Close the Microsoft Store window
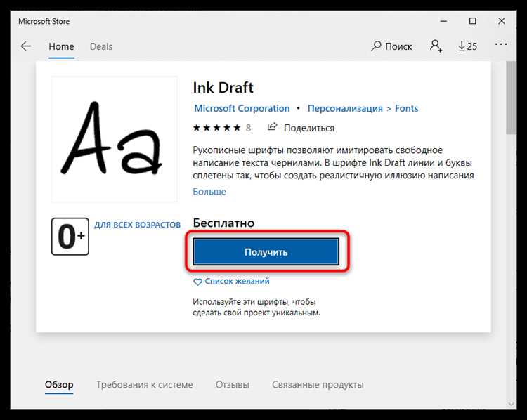Screen dimensions: 527x420 [502, 21]
